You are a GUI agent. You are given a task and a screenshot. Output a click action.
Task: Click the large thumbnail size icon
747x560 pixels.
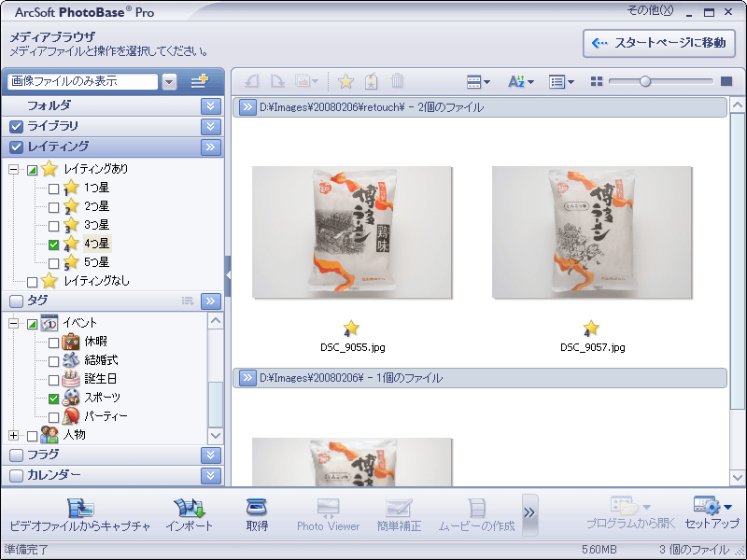(726, 81)
